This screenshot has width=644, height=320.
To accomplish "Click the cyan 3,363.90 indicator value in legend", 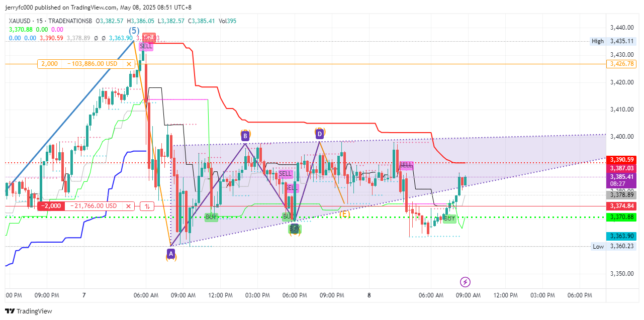I will point(122,38).
